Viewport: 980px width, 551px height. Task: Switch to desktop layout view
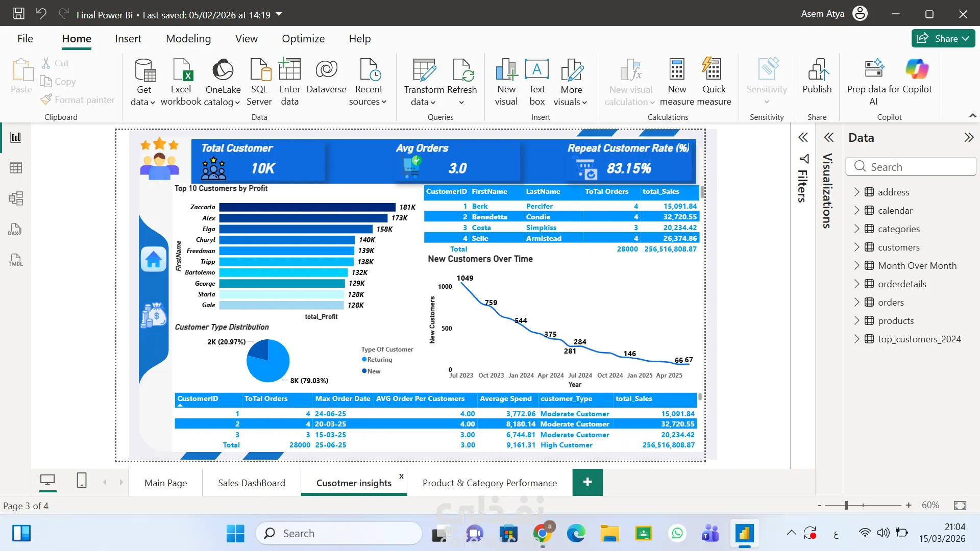point(47,480)
